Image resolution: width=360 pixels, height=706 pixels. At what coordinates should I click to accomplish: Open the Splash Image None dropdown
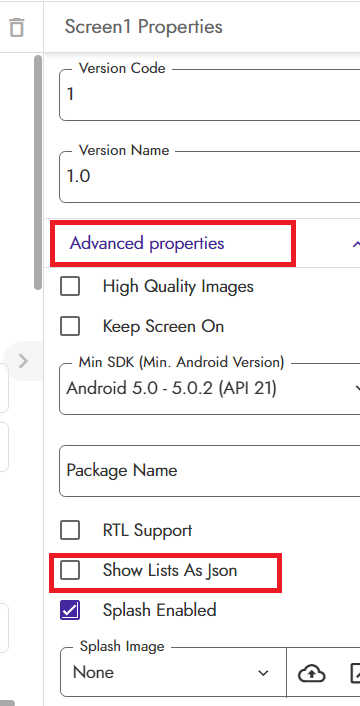pyautogui.click(x=173, y=673)
